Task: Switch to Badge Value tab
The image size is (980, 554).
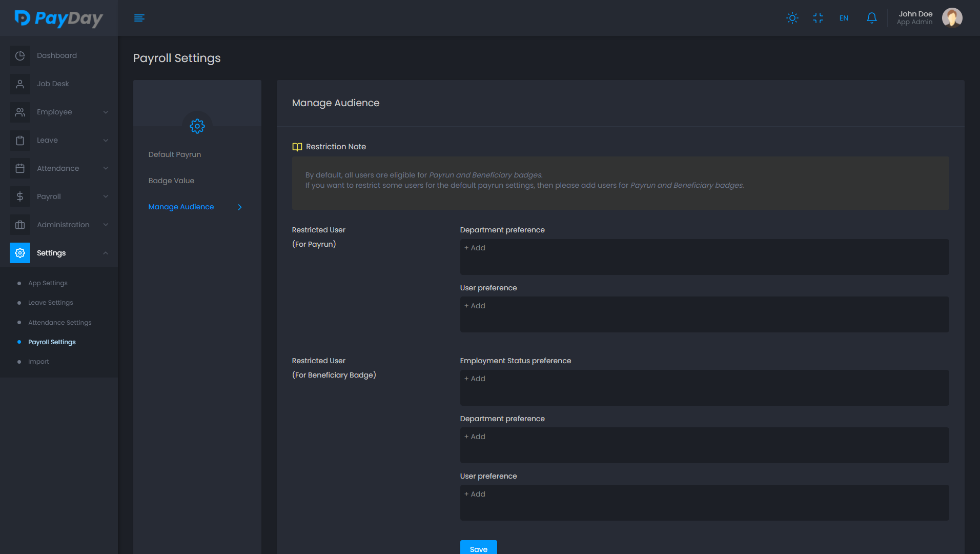Action: tap(171, 181)
